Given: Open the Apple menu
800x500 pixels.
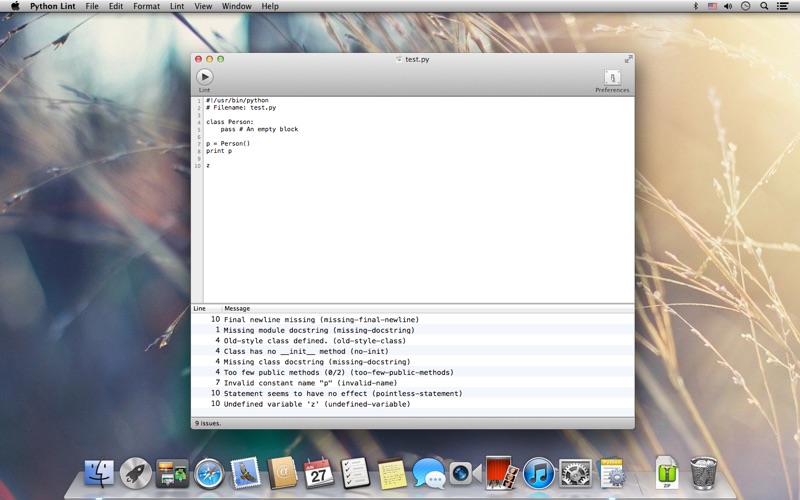Looking at the screenshot, I should click(15, 6).
